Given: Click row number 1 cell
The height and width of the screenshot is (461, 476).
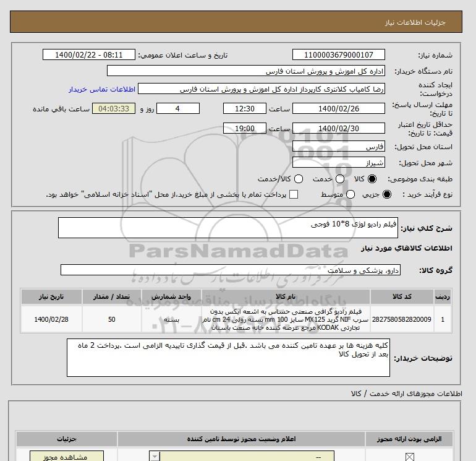Looking at the screenshot, I should pos(443,319).
